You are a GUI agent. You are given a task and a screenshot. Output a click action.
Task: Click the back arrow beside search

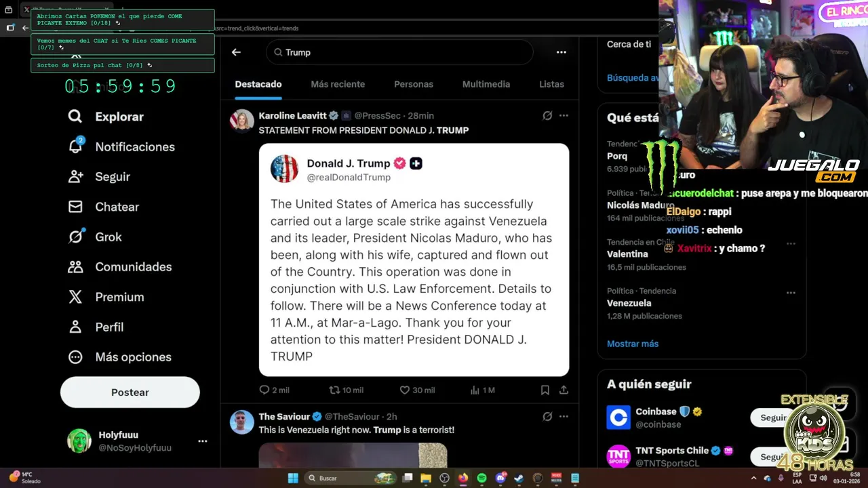coord(236,52)
